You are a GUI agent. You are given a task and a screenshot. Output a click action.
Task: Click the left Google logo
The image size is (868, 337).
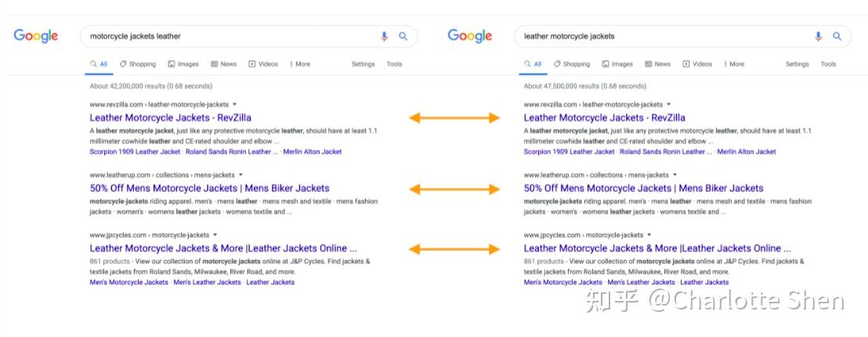click(x=36, y=36)
